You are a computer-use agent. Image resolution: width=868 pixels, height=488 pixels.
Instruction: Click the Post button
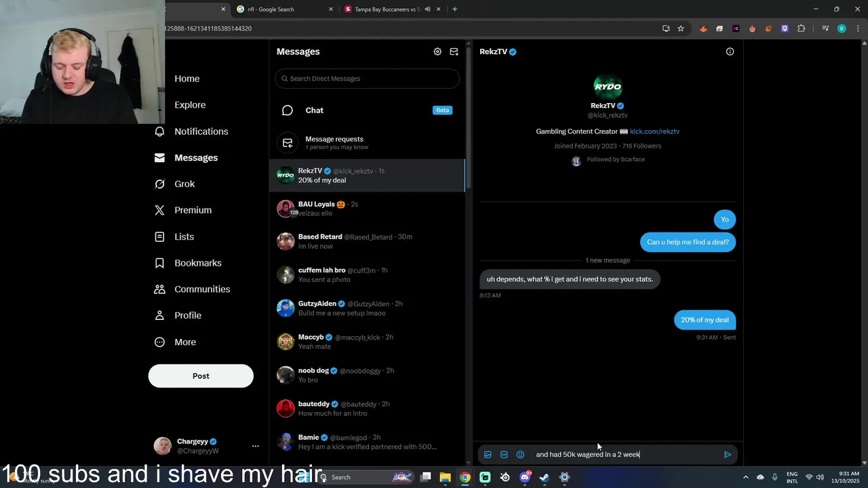click(x=201, y=376)
